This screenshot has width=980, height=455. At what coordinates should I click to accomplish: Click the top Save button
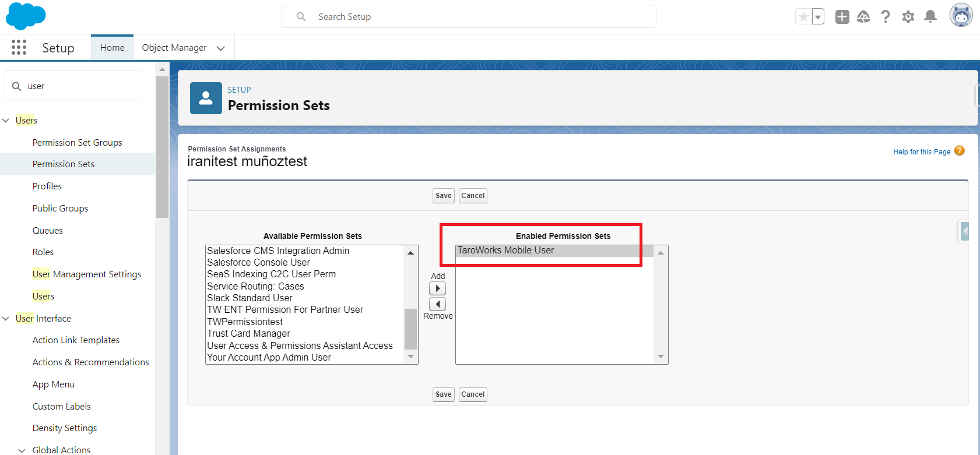[444, 196]
